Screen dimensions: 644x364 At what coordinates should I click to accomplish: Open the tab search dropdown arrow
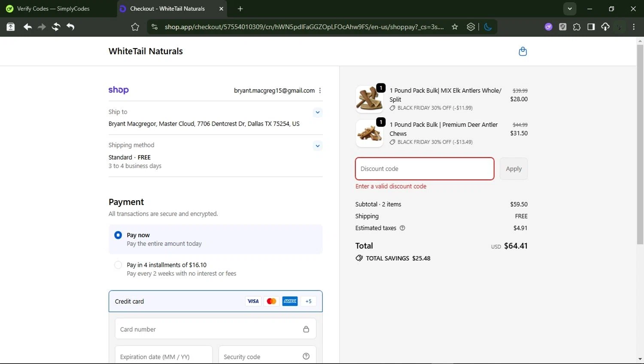[x=569, y=9]
